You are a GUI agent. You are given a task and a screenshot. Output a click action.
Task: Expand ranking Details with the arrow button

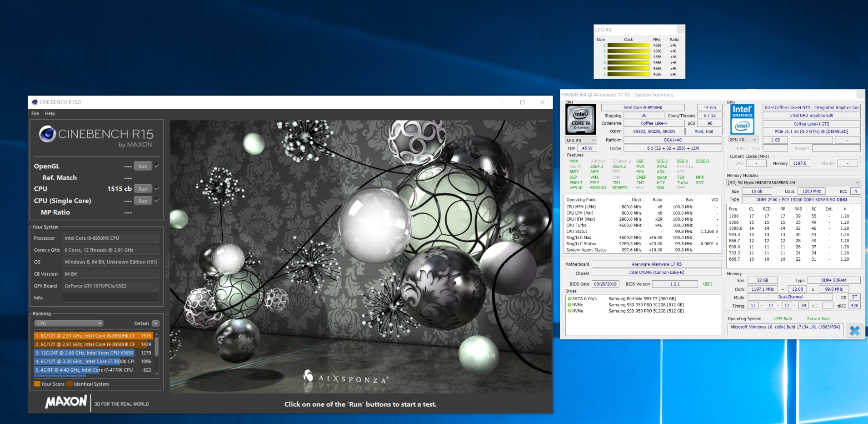pos(155,323)
